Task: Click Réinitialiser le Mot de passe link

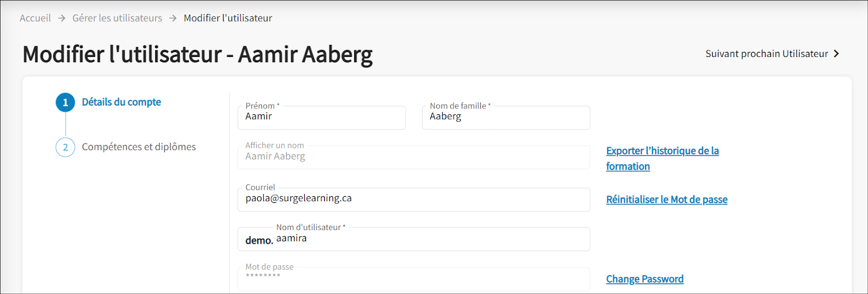Action: 667,200
